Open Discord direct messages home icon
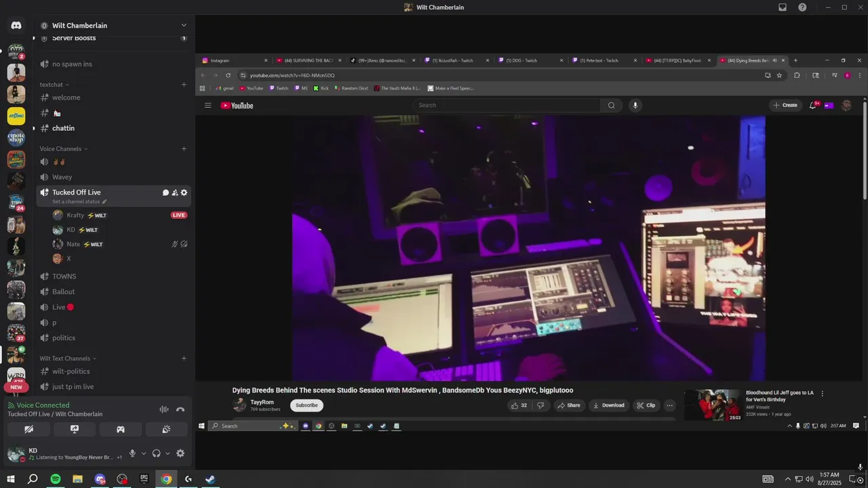This screenshot has height=488, width=868. pyautogui.click(x=16, y=25)
